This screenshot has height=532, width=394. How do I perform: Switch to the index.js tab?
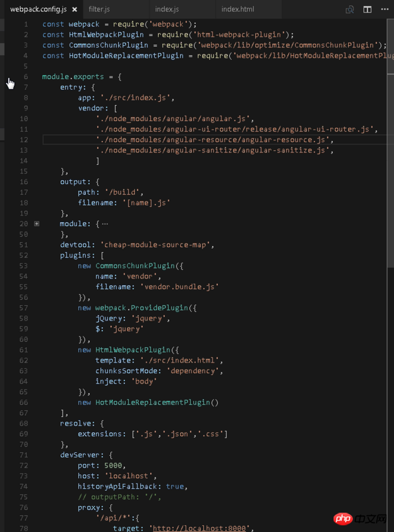pyautogui.click(x=167, y=9)
